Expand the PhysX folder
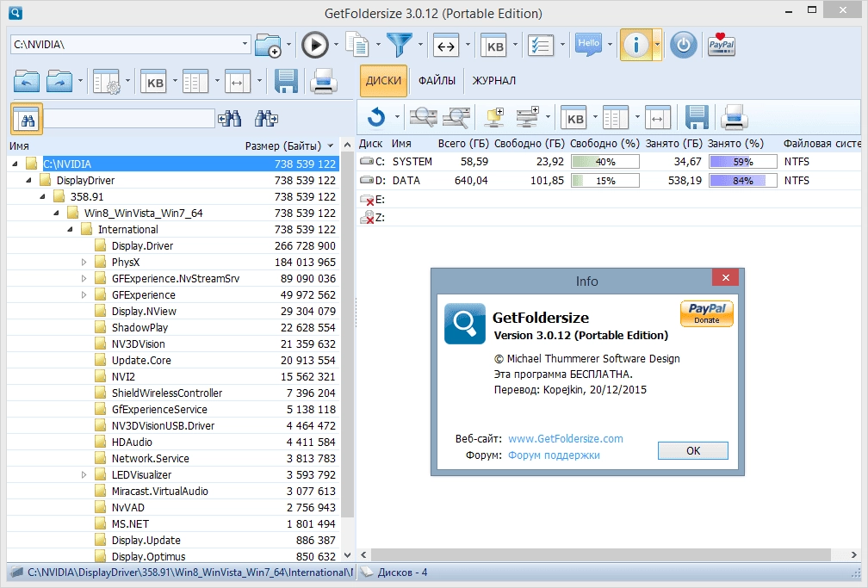The width and height of the screenshot is (868, 588). tap(84, 263)
